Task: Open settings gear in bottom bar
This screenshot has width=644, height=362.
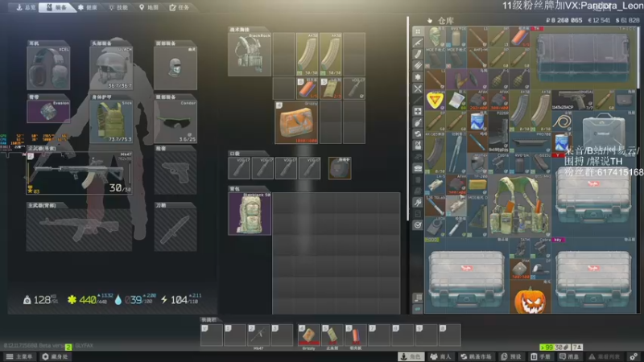Action: (x=634, y=356)
